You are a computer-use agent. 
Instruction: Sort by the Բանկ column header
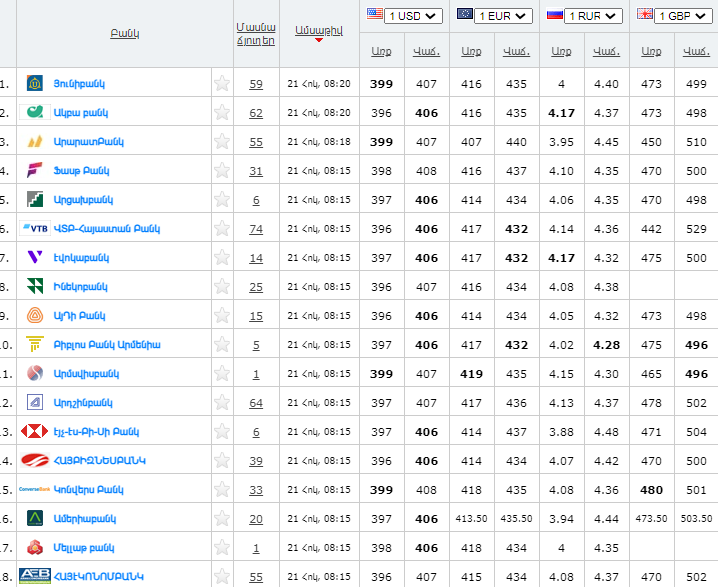[x=125, y=33]
